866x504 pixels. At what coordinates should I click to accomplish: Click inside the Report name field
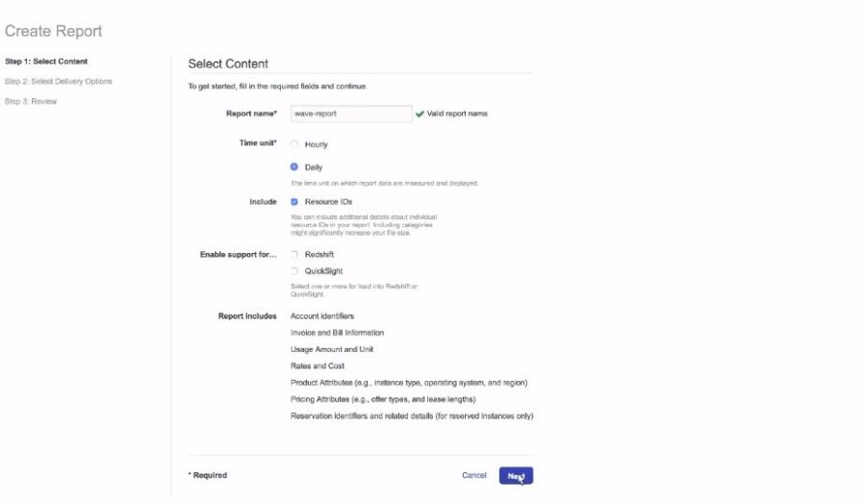(x=351, y=113)
